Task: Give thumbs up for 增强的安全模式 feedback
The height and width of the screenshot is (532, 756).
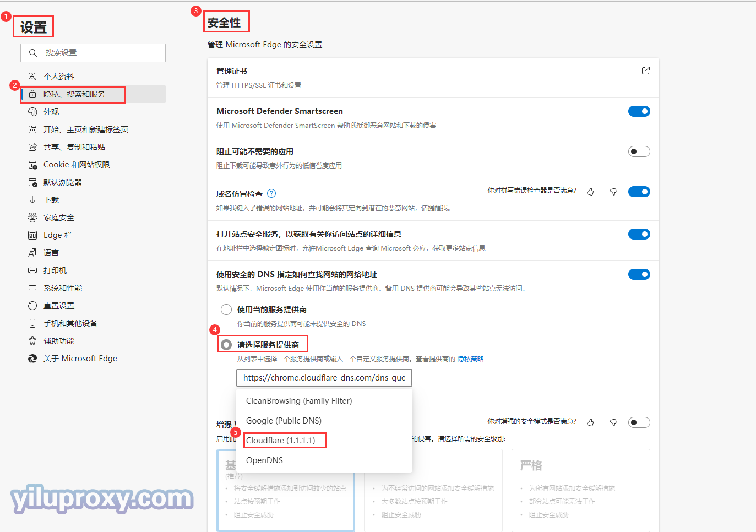Action: 590,422
